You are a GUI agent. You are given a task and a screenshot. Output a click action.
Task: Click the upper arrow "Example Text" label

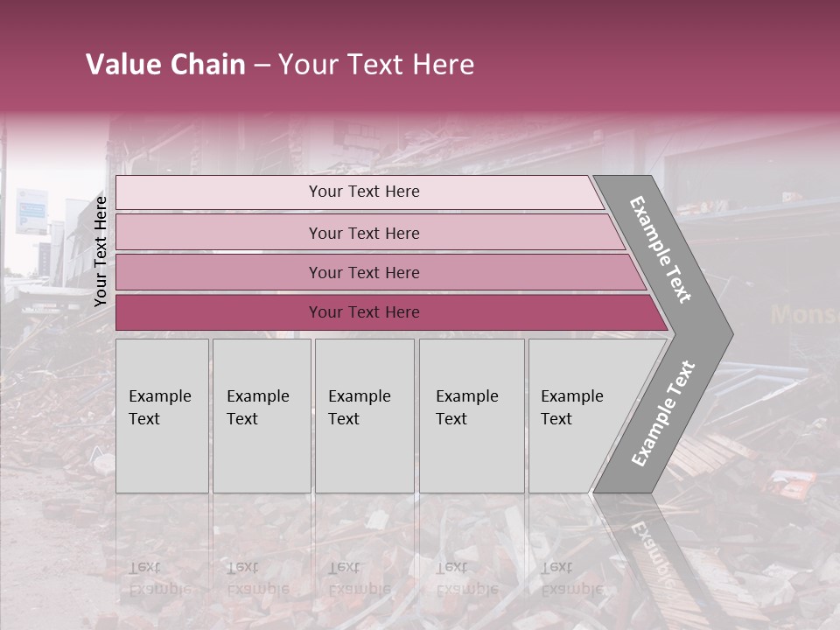(661, 249)
